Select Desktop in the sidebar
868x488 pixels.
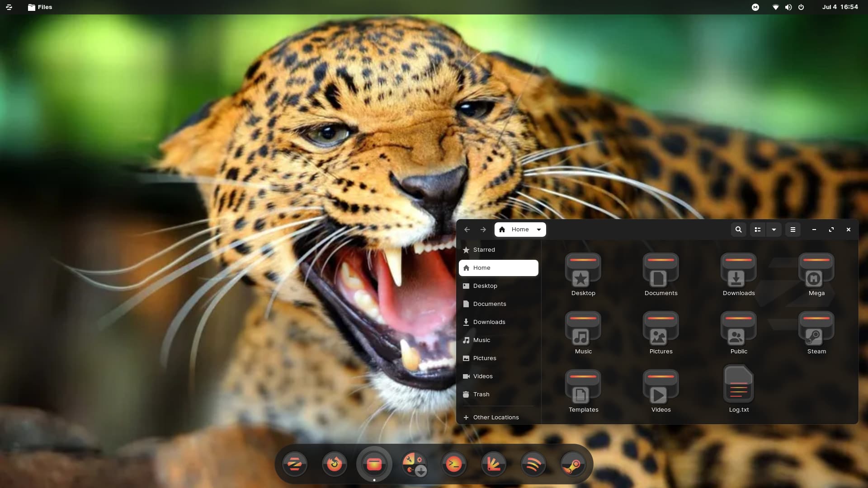498,286
